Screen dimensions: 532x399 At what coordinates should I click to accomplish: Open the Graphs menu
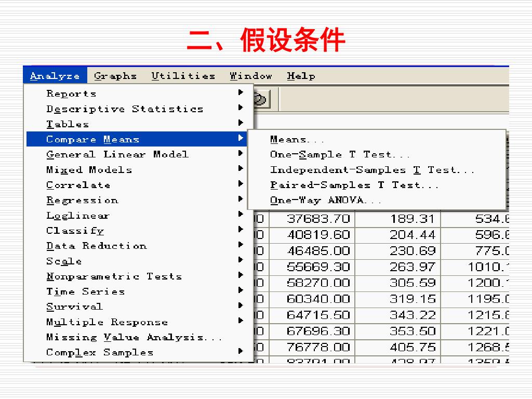115,76
